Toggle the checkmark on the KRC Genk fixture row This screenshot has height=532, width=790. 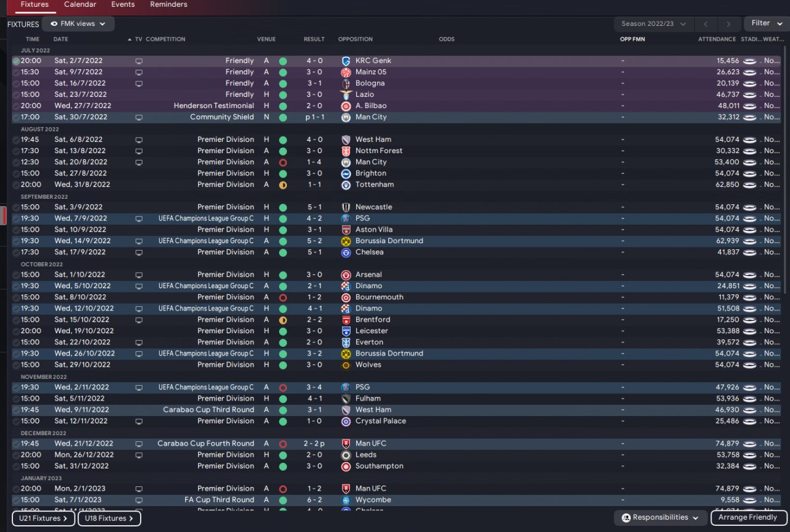(16, 61)
